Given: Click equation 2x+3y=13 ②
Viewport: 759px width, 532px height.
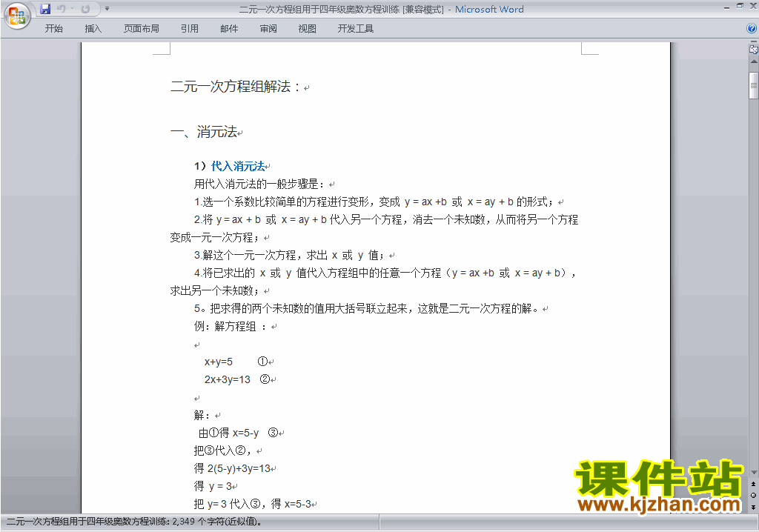Looking at the screenshot, I should [236, 379].
